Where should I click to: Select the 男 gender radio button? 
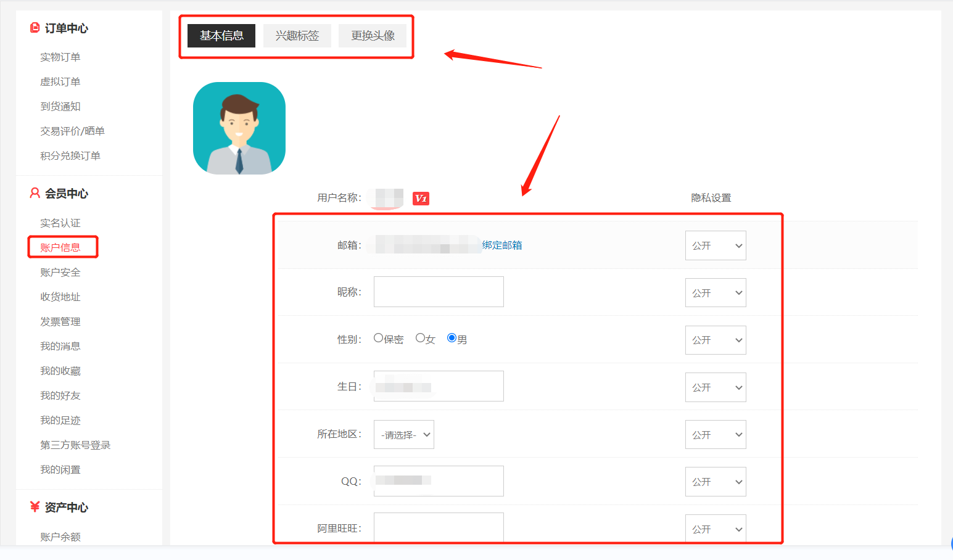pos(452,338)
